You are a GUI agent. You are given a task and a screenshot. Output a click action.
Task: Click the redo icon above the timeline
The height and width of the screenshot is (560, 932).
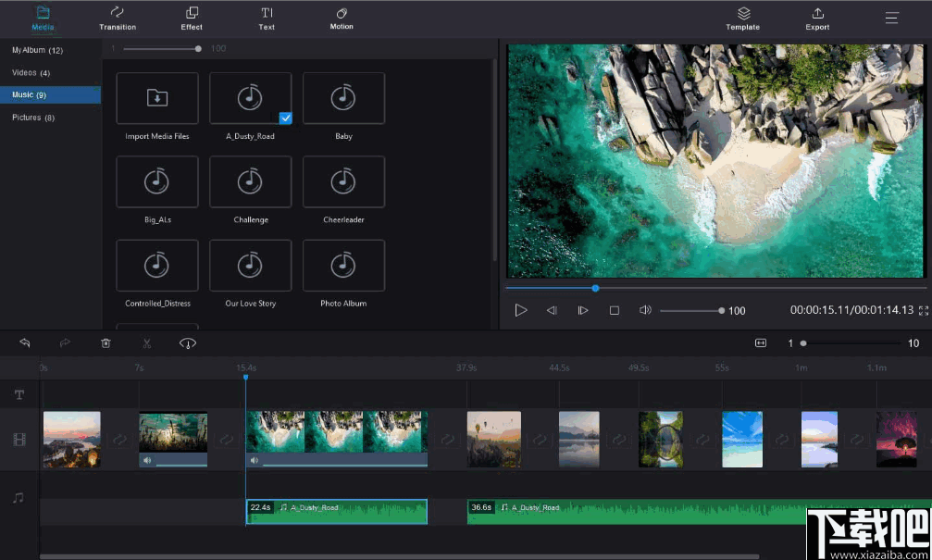pos(65,342)
